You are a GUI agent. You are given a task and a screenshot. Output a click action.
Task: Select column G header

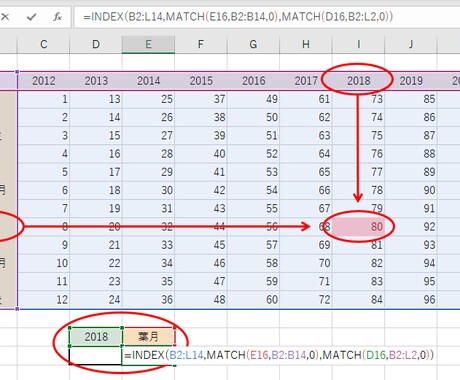click(x=253, y=44)
